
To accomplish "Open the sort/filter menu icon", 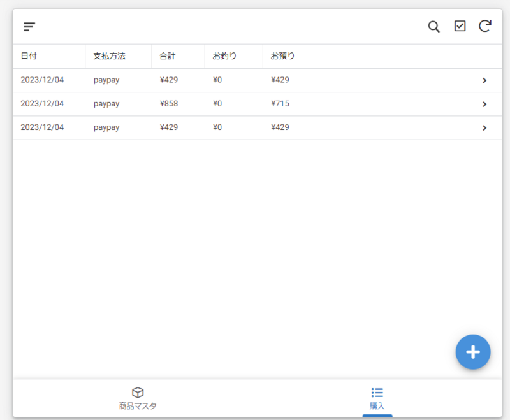I will (29, 27).
